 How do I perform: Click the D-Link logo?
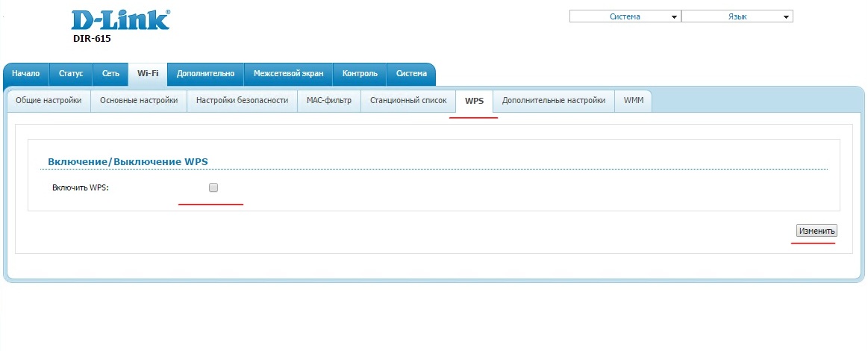pos(121,20)
